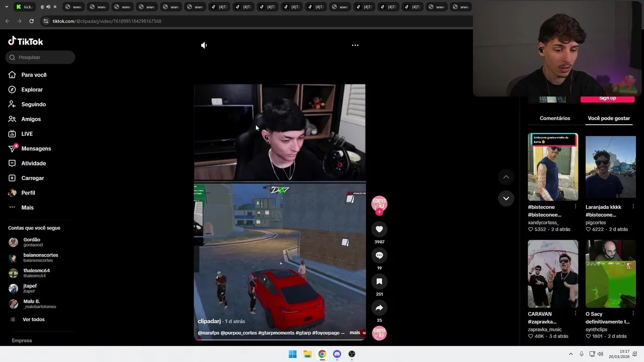The height and width of the screenshot is (362, 644).
Task: Click the tiktok.com address bar URL
Action: 107,21
